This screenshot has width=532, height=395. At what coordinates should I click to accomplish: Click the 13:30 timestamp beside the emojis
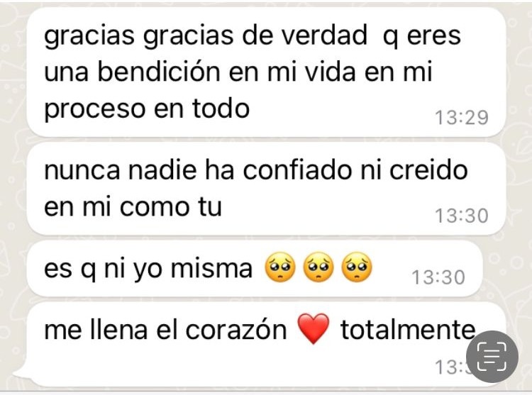(x=438, y=277)
